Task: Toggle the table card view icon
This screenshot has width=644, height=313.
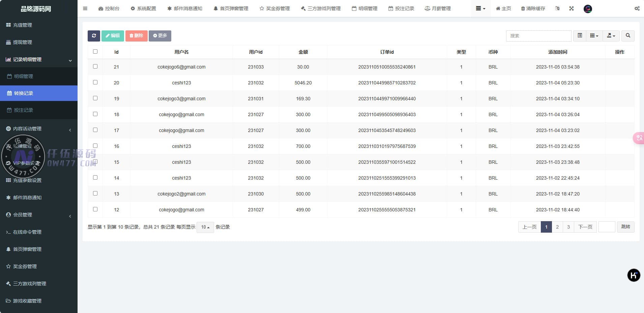Action: tap(580, 36)
